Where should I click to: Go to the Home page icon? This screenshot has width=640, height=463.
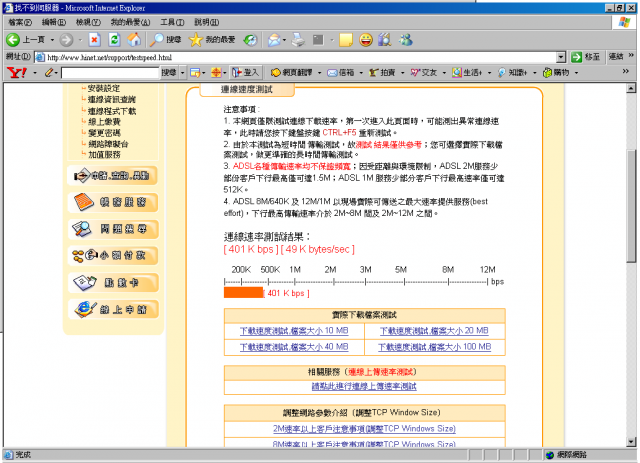[134, 40]
